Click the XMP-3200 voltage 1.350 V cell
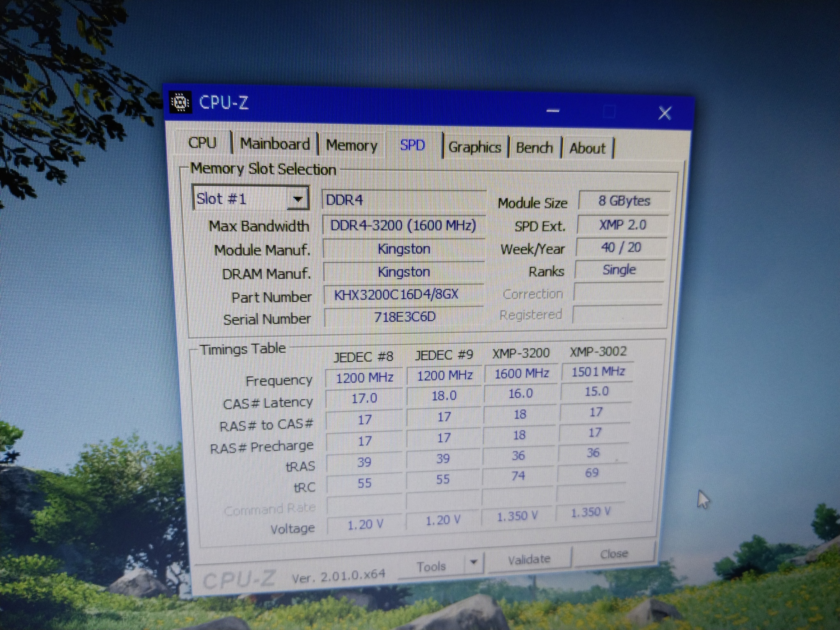The image size is (840, 630). tap(517, 516)
